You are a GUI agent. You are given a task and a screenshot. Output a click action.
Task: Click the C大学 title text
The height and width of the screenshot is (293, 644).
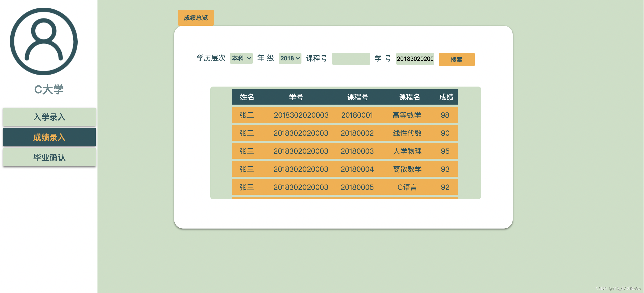click(49, 89)
